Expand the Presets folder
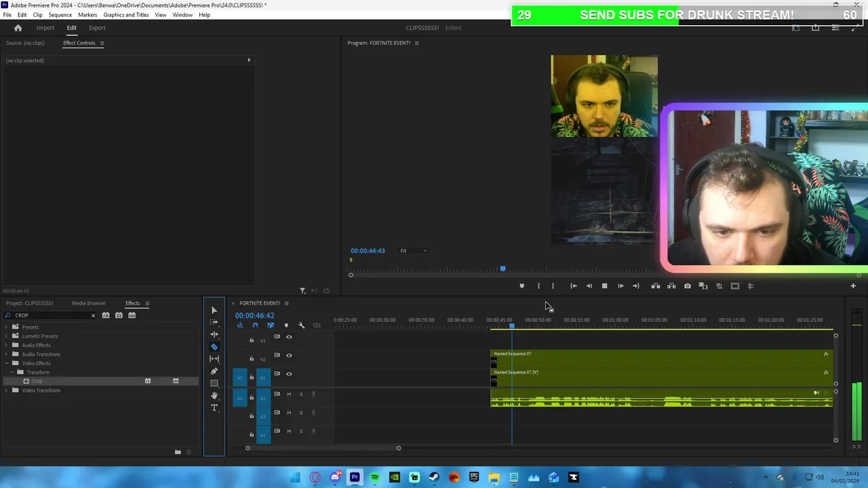868x488 pixels. tap(7, 327)
